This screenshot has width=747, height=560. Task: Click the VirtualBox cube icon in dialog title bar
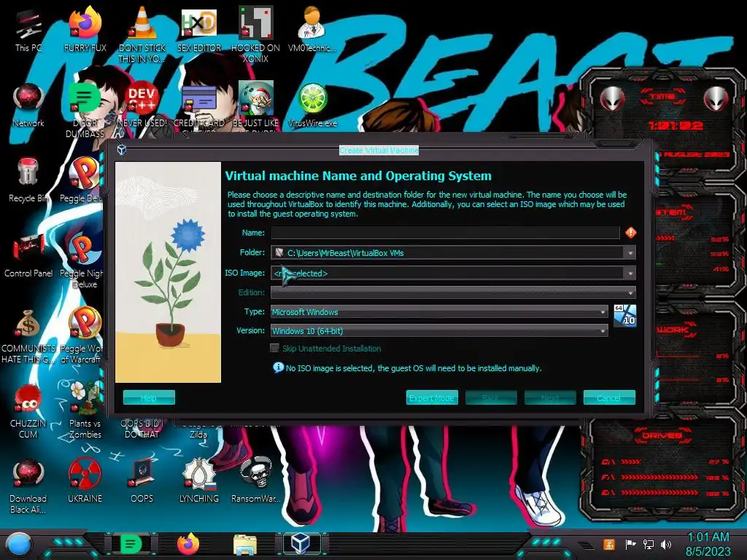(122, 150)
